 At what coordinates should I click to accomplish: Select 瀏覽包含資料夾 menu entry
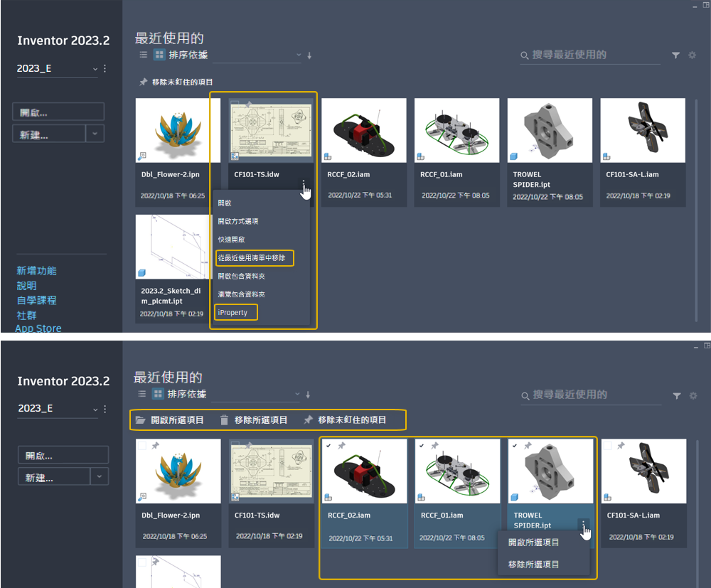pyautogui.click(x=241, y=294)
